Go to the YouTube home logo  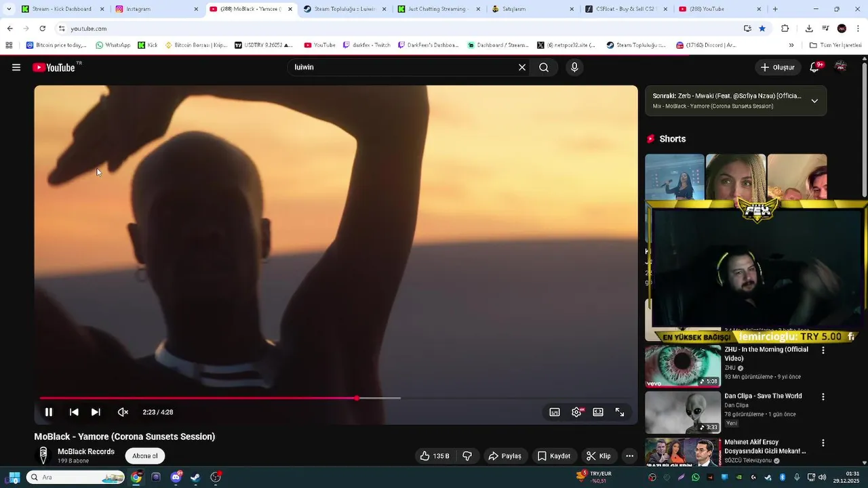tap(54, 67)
